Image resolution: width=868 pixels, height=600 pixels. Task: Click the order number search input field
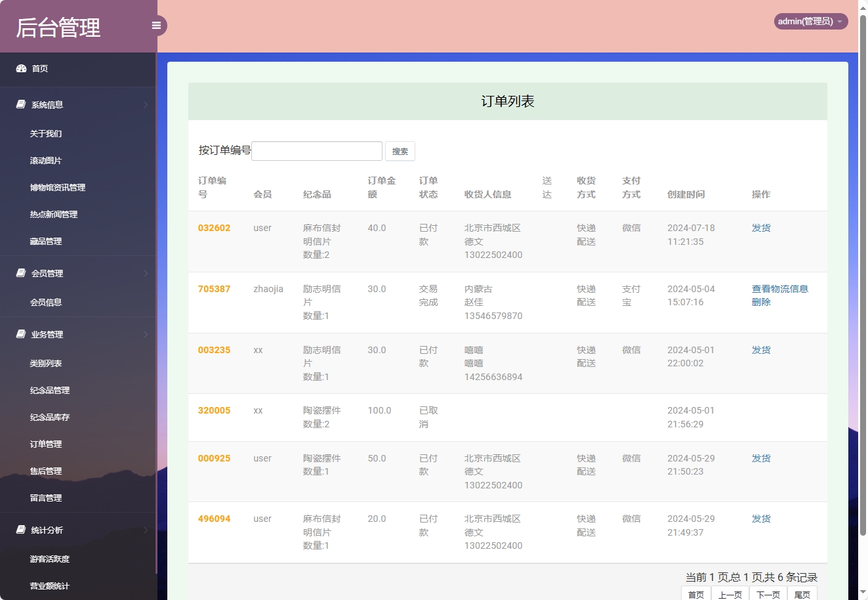pos(317,150)
